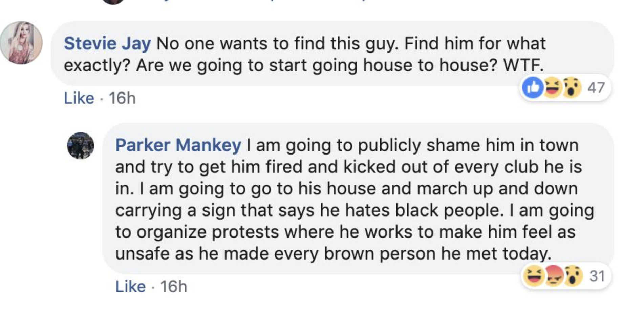Click the laughing reaction on Parker Mankey's reply
This screenshot has height=309, width=644.
click(534, 276)
